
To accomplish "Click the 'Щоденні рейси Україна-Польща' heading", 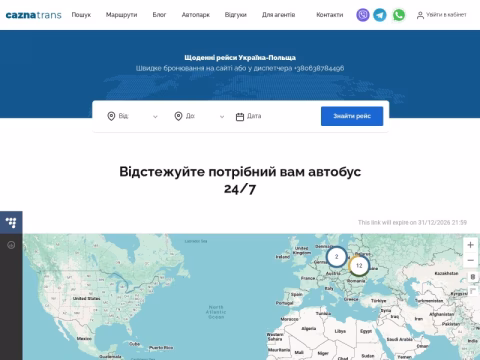I will point(240,58).
